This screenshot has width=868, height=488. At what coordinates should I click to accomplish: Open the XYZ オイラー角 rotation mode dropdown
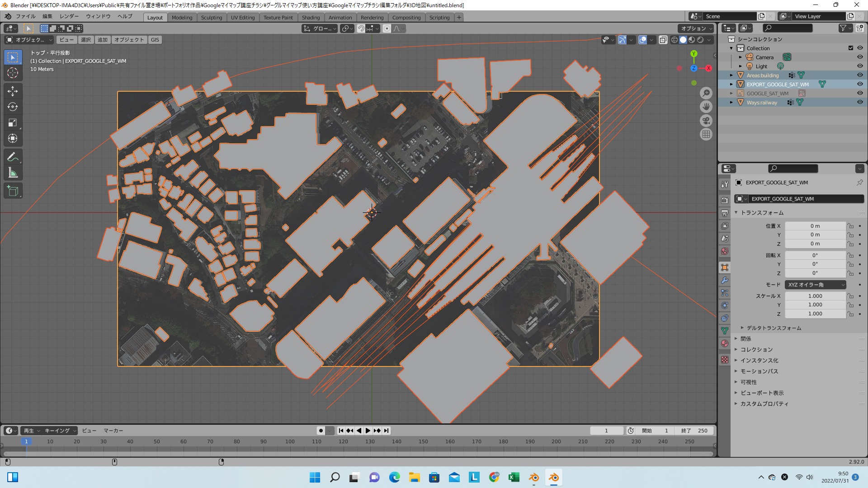click(816, 285)
